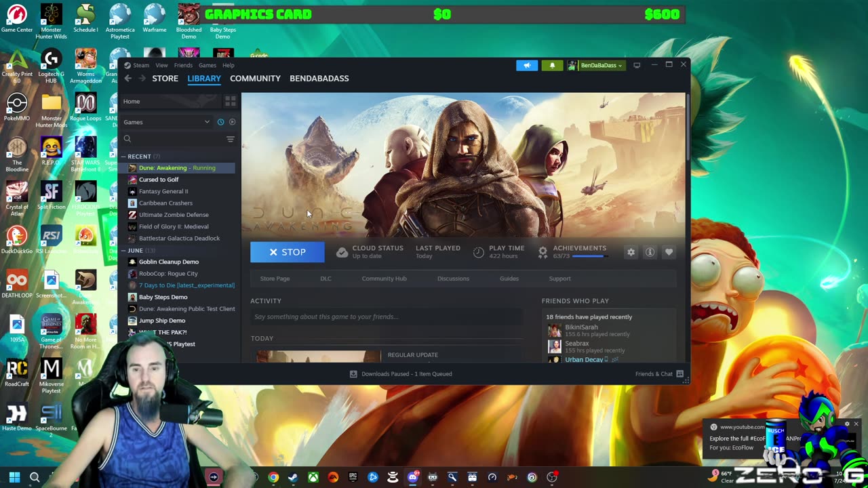Open the Guides link

(509, 279)
